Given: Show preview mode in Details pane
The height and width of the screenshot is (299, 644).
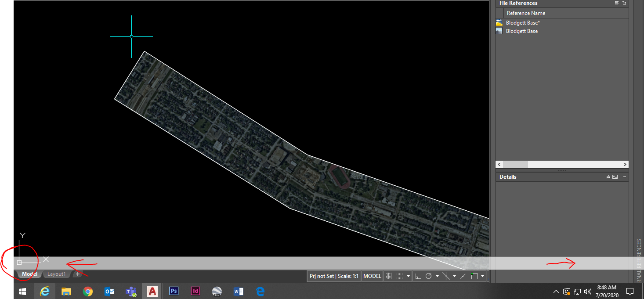Looking at the screenshot, I should click(615, 177).
